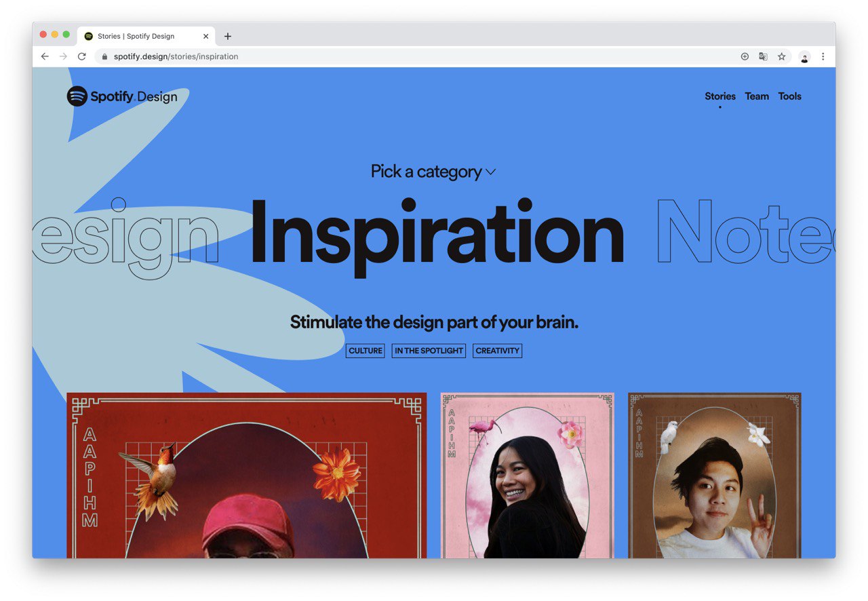Open a new tab with plus button
The height and width of the screenshot is (601, 868).
click(227, 37)
